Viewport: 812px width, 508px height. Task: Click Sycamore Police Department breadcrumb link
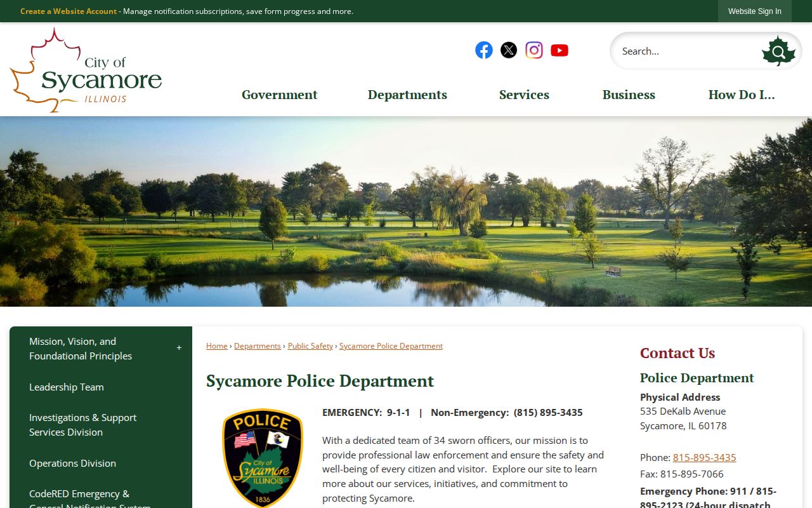pos(391,346)
